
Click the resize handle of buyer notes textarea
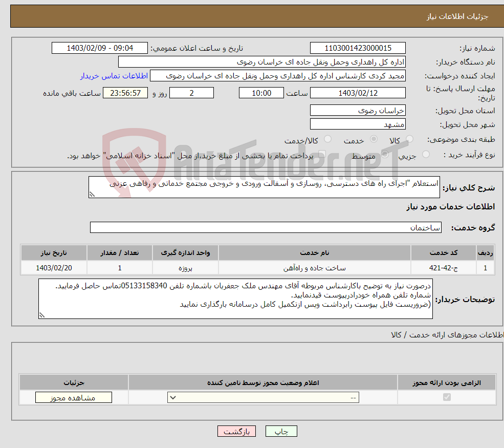coord(42,315)
